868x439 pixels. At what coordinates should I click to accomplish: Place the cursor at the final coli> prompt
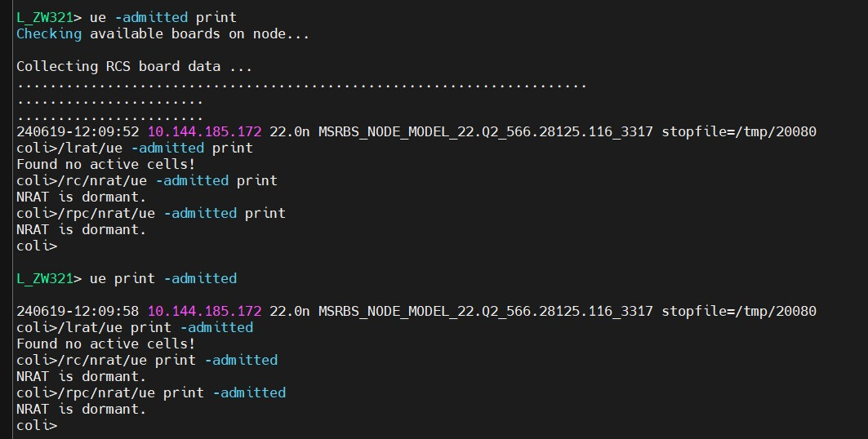click(37, 426)
